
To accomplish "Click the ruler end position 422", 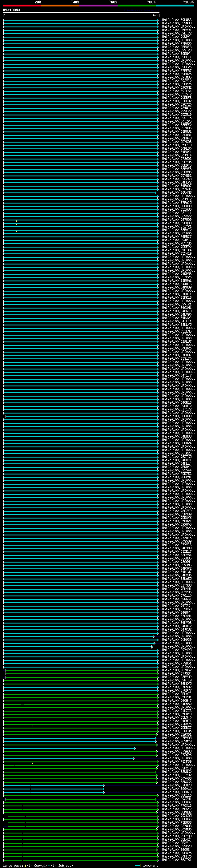I will click(155, 15).
